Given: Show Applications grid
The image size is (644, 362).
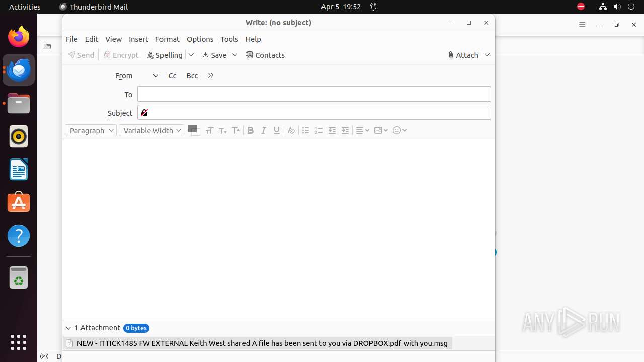Looking at the screenshot, I should coord(19,342).
